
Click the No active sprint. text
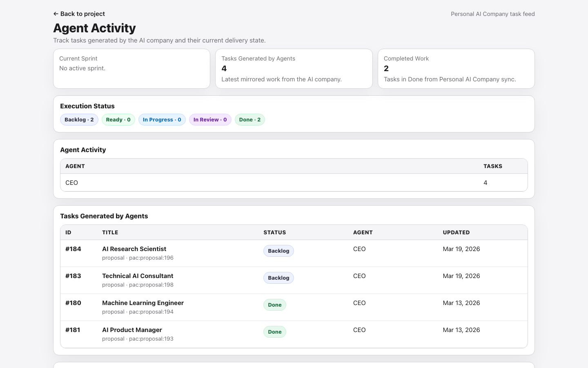coord(82,68)
